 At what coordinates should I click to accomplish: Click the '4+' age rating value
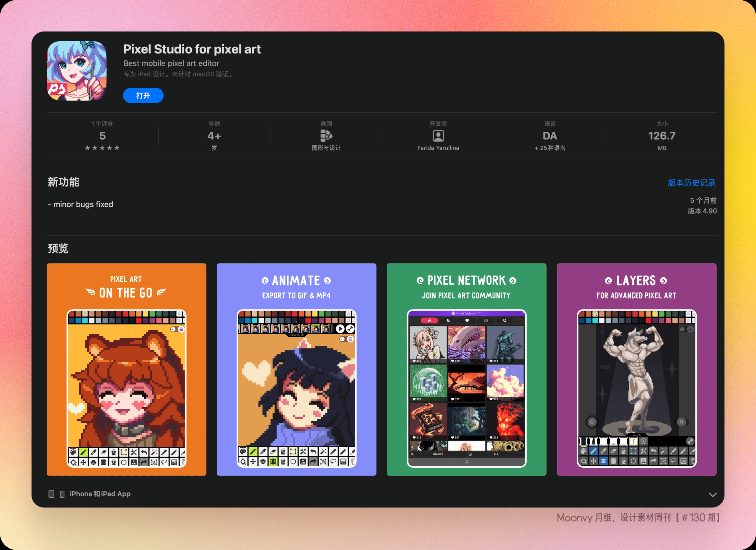[214, 136]
